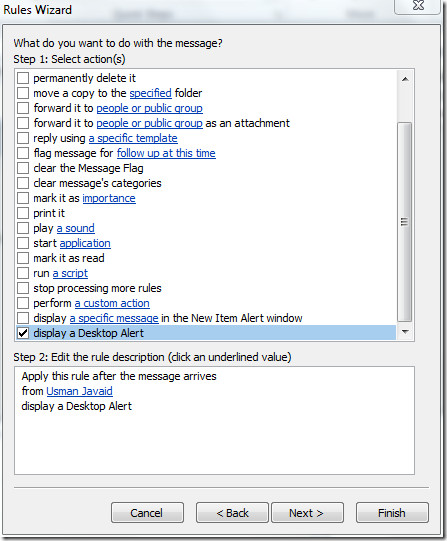Screen dimensions: 447x541
Task: Select the 'print it' list row
Action: point(206,213)
